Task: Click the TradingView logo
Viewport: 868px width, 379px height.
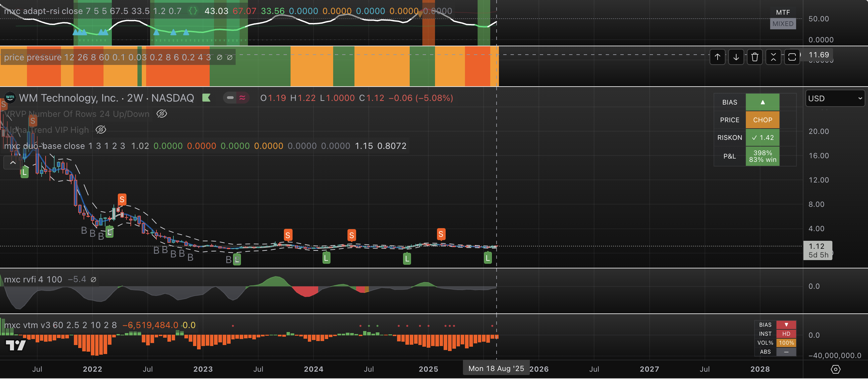Action: click(16, 345)
